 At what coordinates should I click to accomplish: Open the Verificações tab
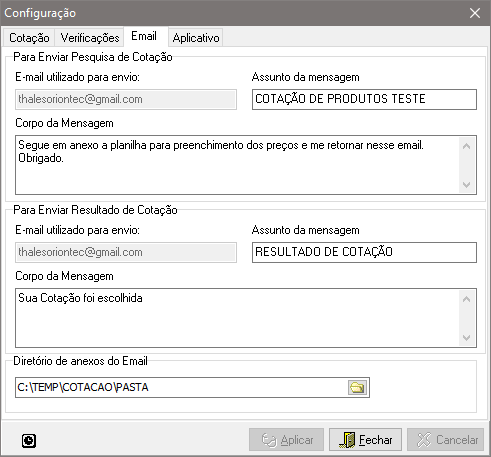click(90, 38)
